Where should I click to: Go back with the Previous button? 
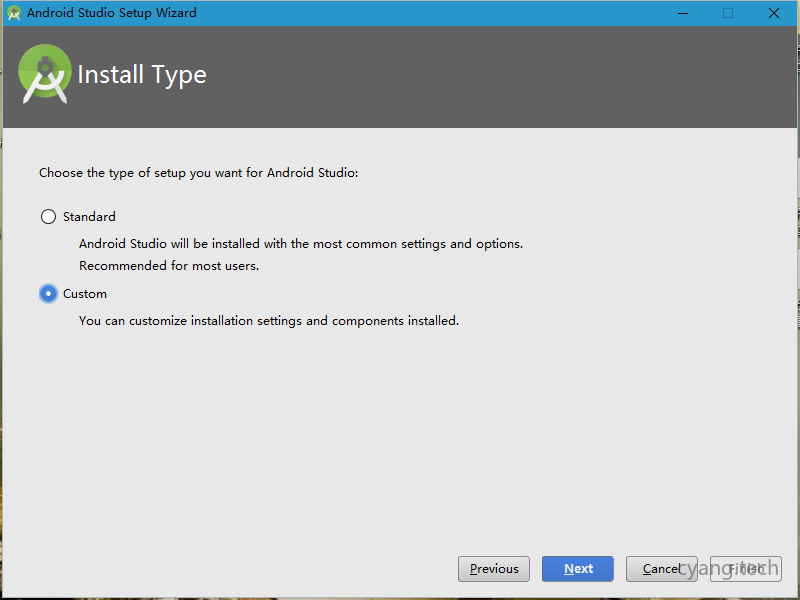(x=494, y=569)
